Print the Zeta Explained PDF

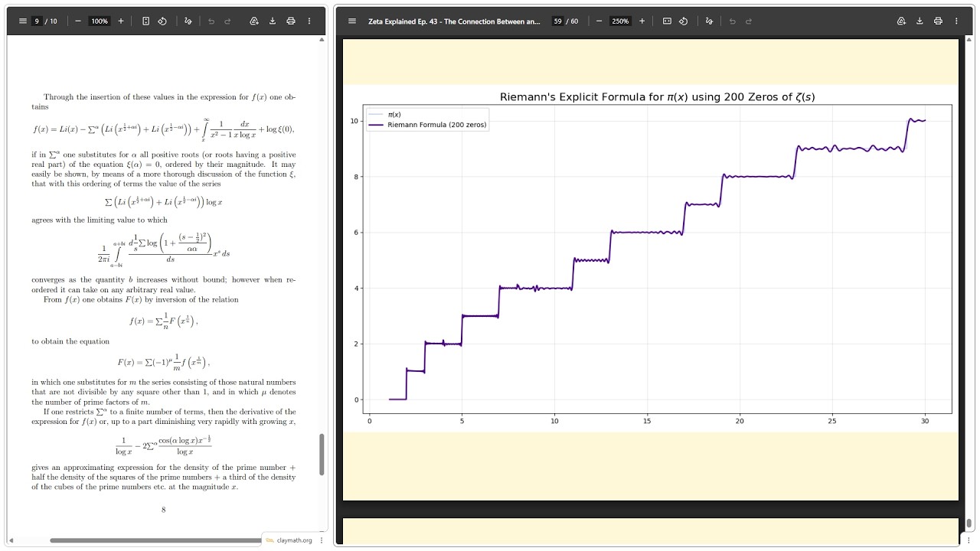pyautogui.click(x=938, y=21)
